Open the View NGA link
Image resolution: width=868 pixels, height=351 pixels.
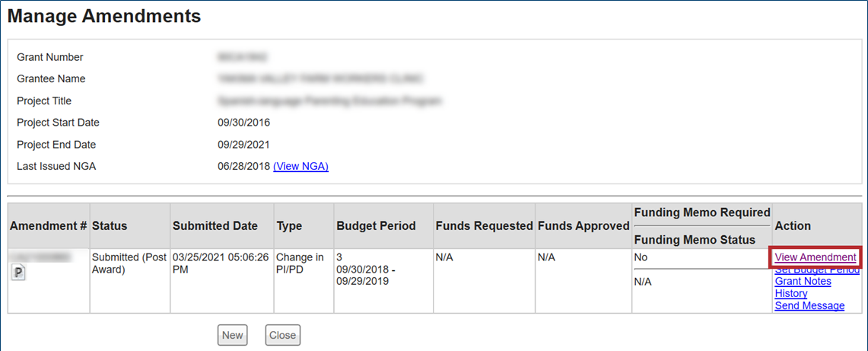300,166
